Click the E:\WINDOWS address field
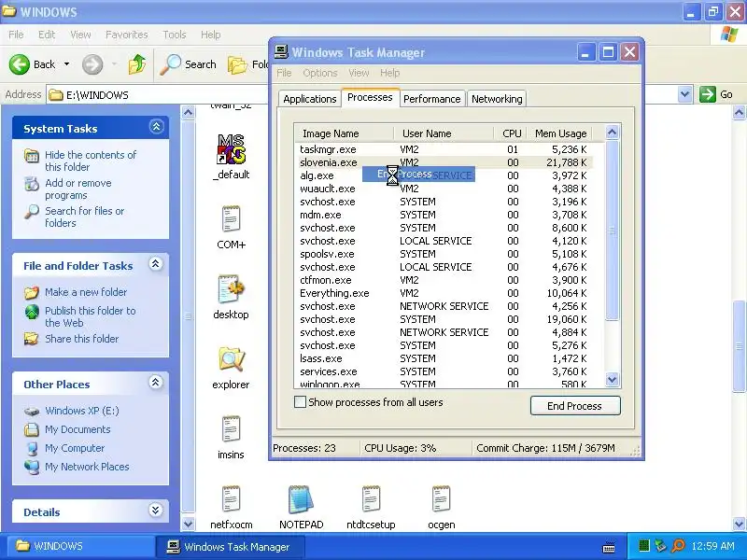The height and width of the screenshot is (560, 747). pyautogui.click(x=362, y=95)
